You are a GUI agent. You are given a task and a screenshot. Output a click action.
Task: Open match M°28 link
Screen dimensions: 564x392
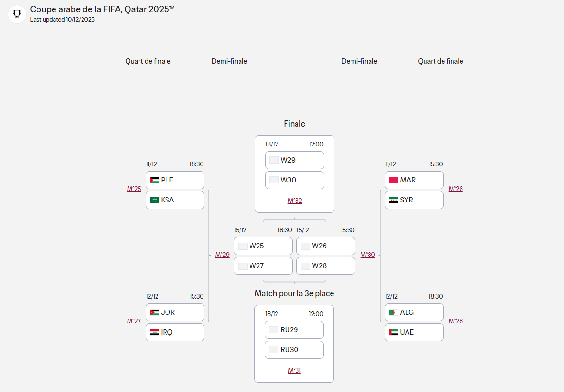click(x=456, y=321)
